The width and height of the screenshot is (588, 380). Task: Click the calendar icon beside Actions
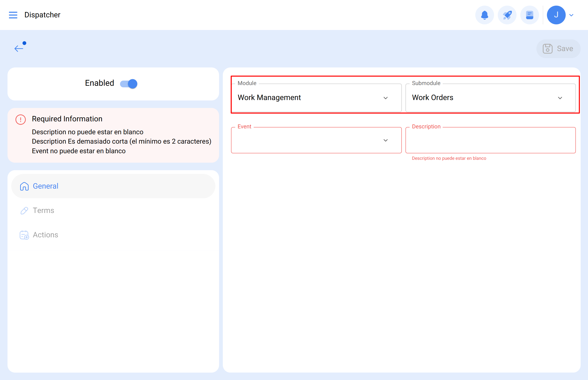pos(24,235)
